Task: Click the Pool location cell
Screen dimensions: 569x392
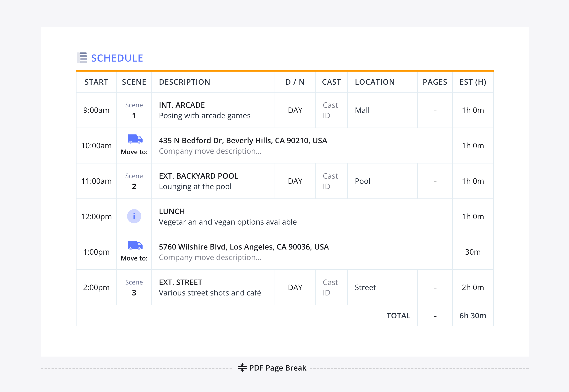Action: pos(362,181)
